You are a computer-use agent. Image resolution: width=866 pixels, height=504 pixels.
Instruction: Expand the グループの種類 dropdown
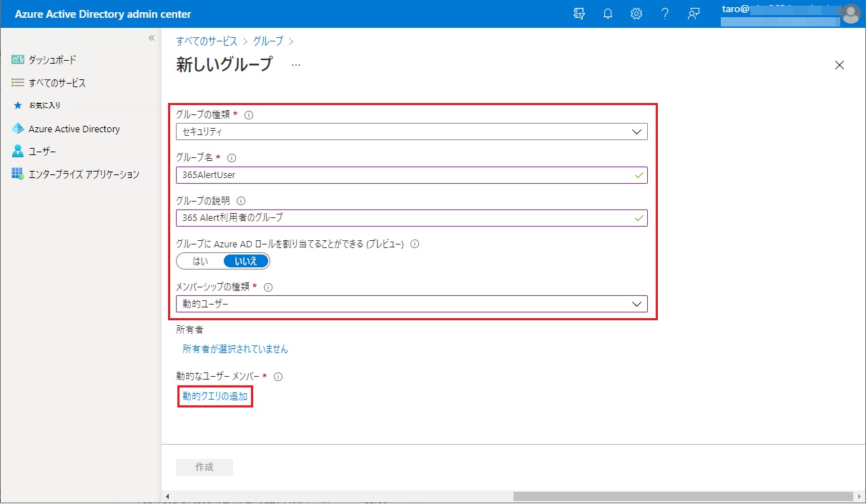tap(411, 132)
